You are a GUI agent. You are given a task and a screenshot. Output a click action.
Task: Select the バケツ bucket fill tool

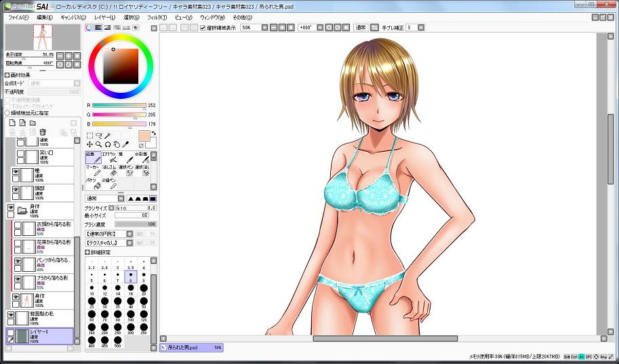92,183
